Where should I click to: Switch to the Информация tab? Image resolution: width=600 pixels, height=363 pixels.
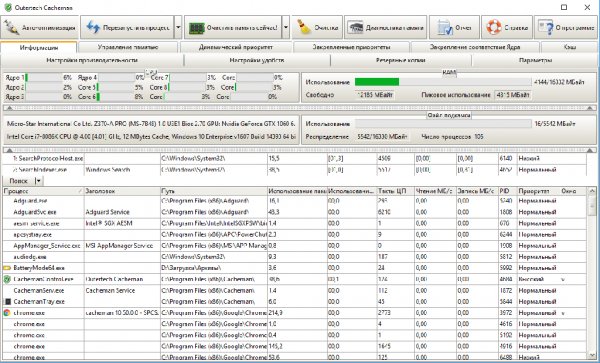[39, 47]
